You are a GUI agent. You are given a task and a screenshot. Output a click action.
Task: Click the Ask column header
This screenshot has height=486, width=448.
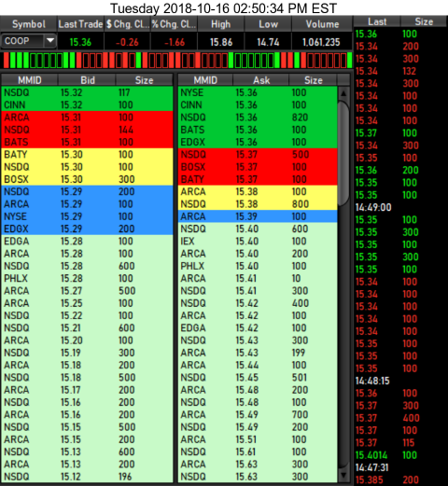[x=261, y=80]
